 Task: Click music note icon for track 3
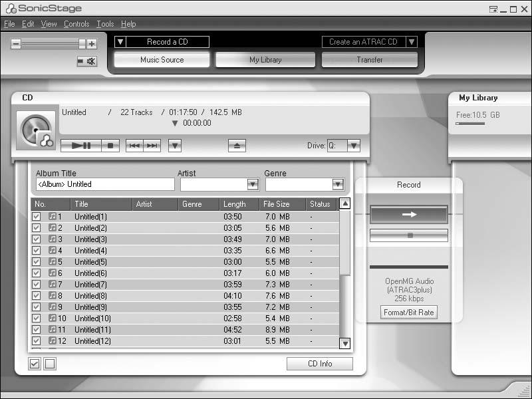53,239
